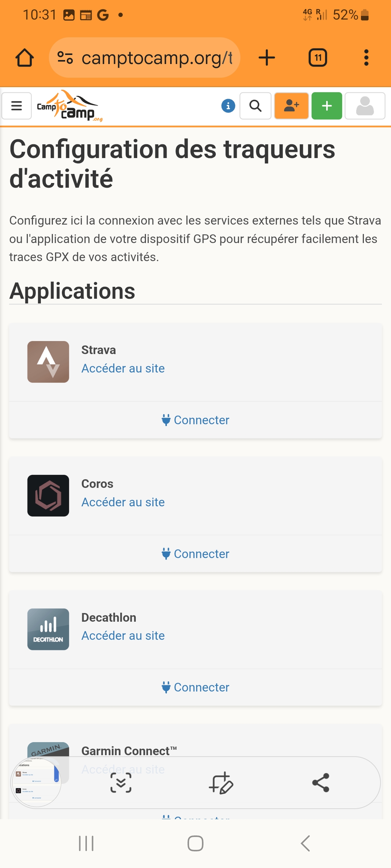Open the site search magnifier
The image size is (391, 868).
click(256, 106)
